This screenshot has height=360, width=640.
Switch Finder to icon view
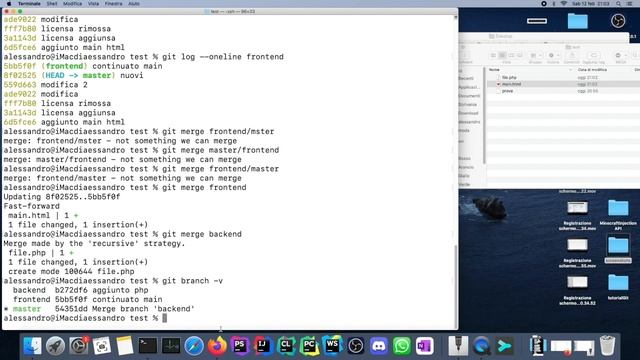[x=493, y=56]
